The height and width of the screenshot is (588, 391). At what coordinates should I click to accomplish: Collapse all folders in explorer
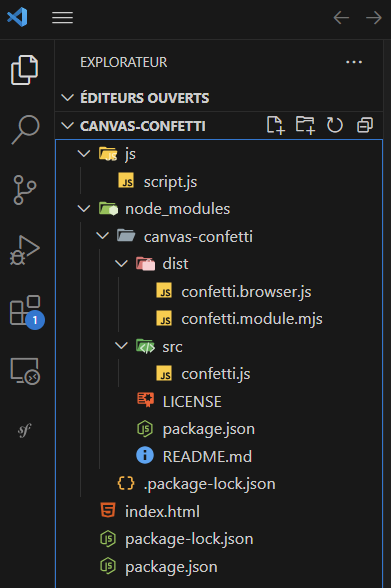coord(365,125)
